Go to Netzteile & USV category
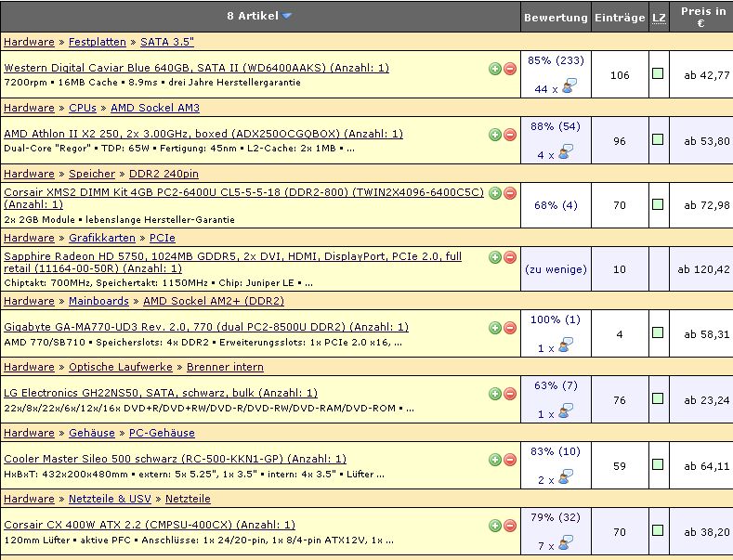This screenshot has width=733, height=560. click(110, 499)
